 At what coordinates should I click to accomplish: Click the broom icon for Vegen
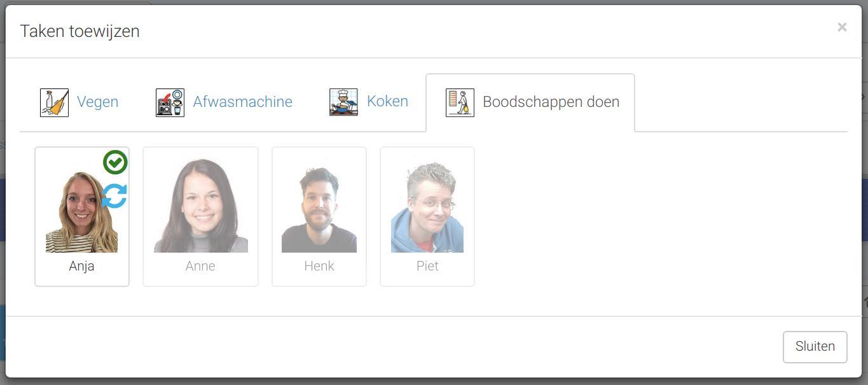[x=54, y=102]
